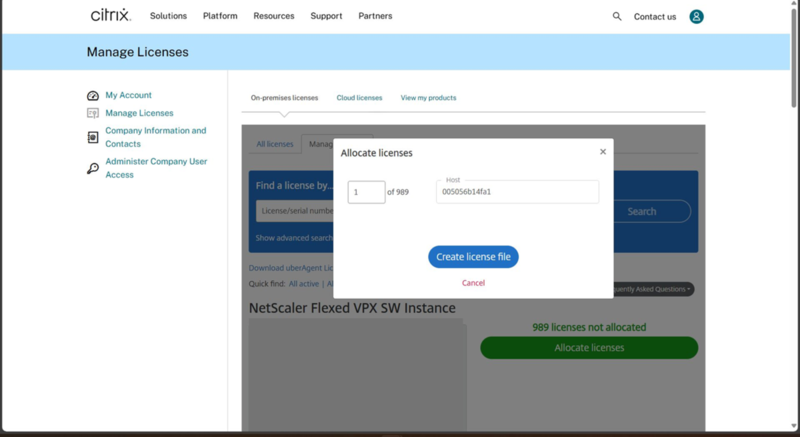The width and height of the screenshot is (800, 437).
Task: Open the Solutions menu
Action: click(x=168, y=16)
